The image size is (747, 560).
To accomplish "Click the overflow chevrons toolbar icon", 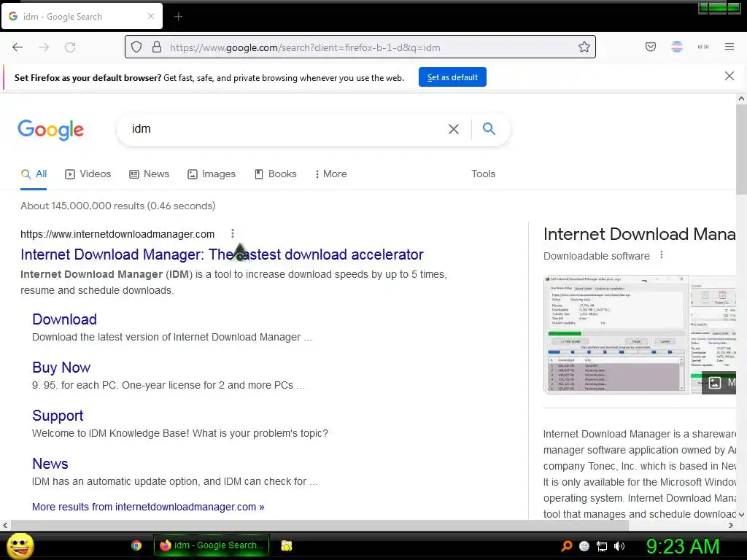I will (x=703, y=47).
